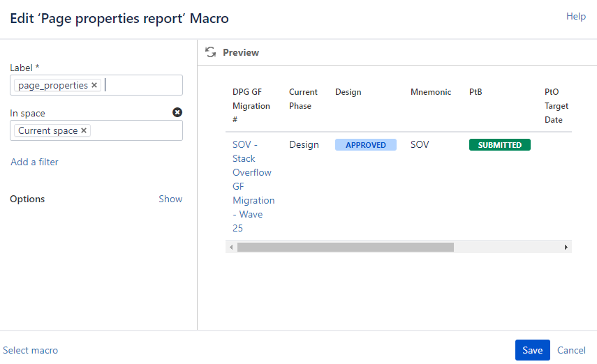This screenshot has height=364, width=597.
Task: Click the Preview heading text
Action: coord(241,52)
